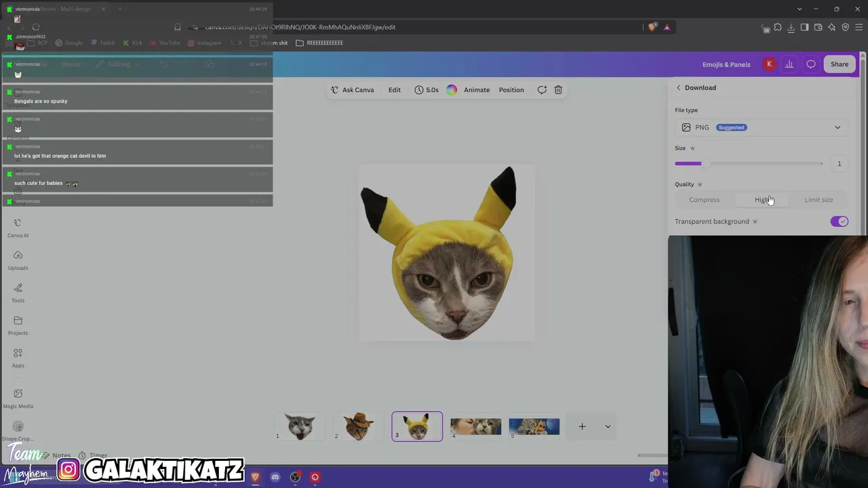Click the add comment icon in toolbar
The height and width of the screenshot is (488, 868).
click(542, 89)
